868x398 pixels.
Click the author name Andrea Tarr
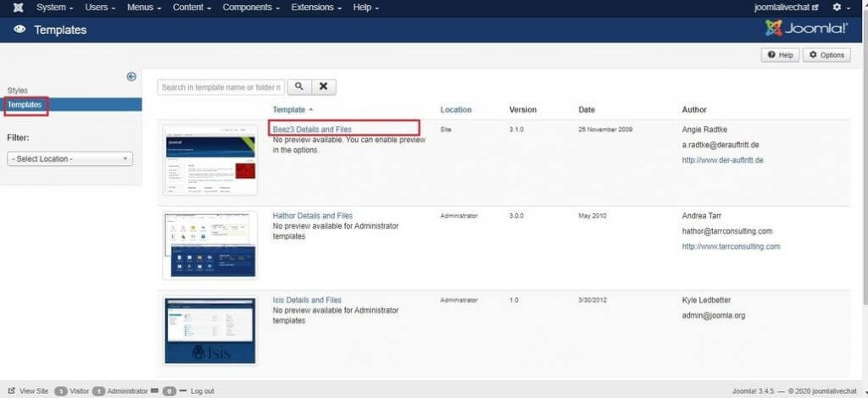[x=701, y=216]
